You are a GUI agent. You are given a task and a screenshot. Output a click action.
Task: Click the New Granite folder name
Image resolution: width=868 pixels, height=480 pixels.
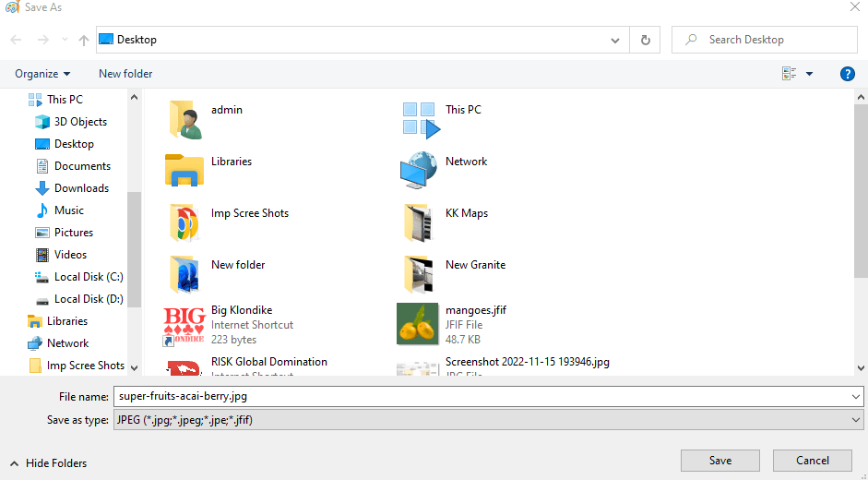pyautogui.click(x=476, y=264)
